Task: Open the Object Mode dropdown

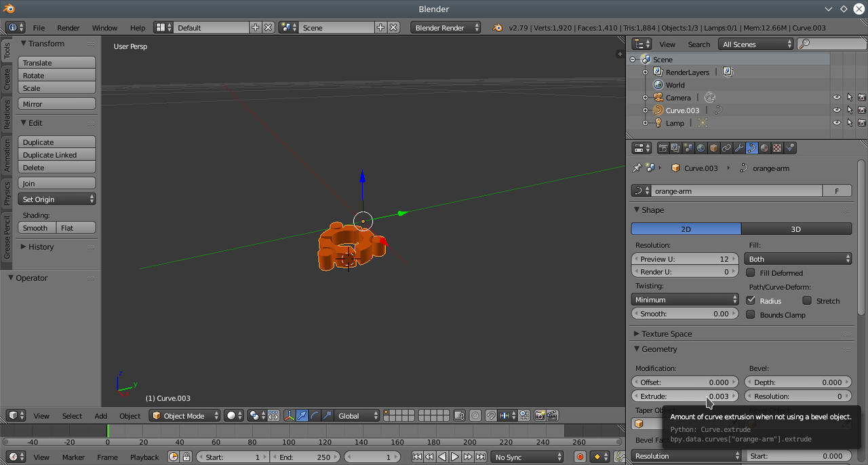Action: pos(185,416)
